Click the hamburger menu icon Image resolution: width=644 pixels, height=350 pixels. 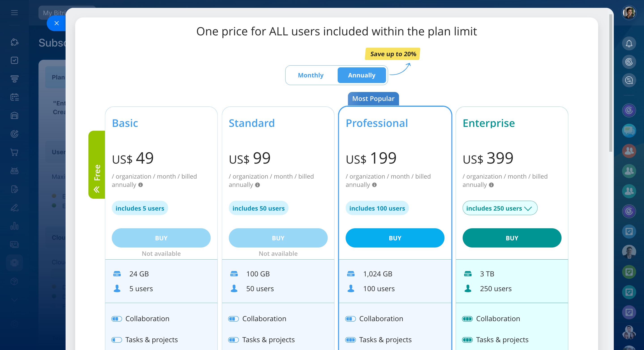pyautogui.click(x=14, y=13)
